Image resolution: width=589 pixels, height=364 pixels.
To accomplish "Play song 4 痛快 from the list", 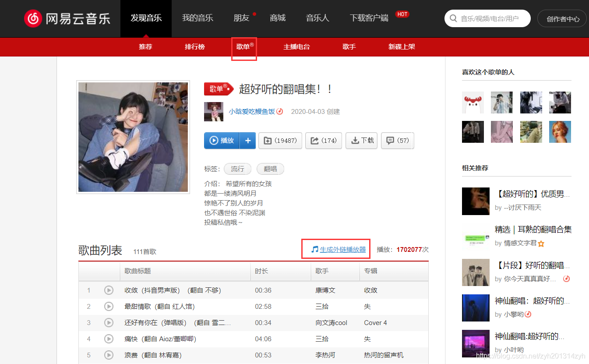I will coord(109,339).
